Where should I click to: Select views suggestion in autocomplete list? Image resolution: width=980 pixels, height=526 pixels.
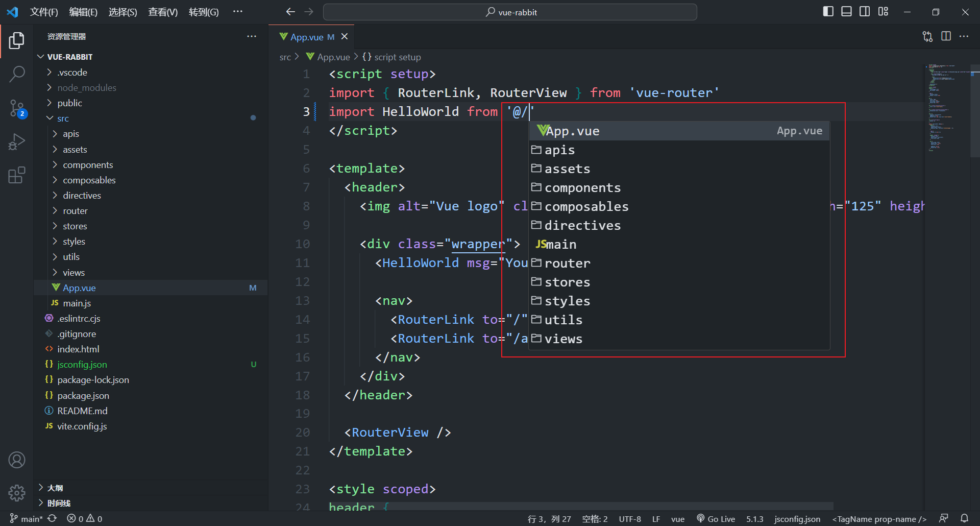679,339
